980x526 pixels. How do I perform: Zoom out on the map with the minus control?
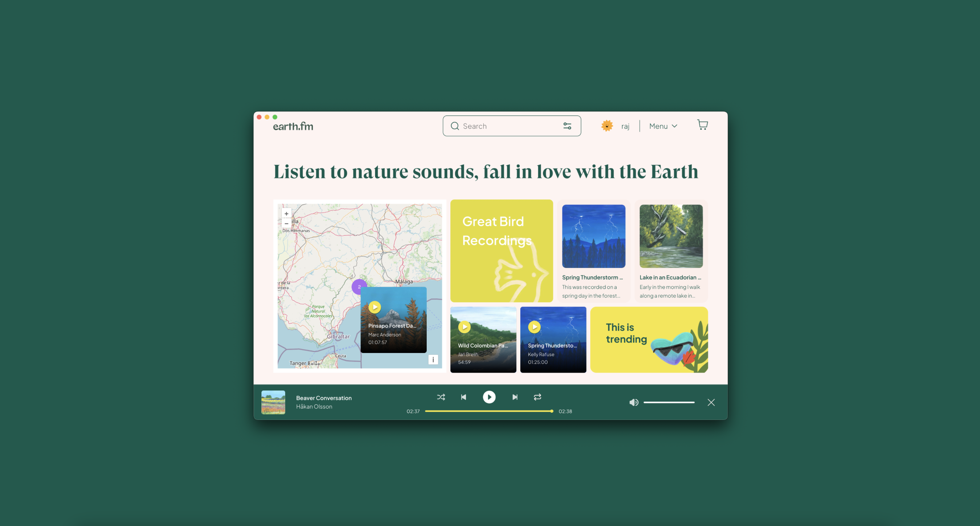pyautogui.click(x=286, y=223)
